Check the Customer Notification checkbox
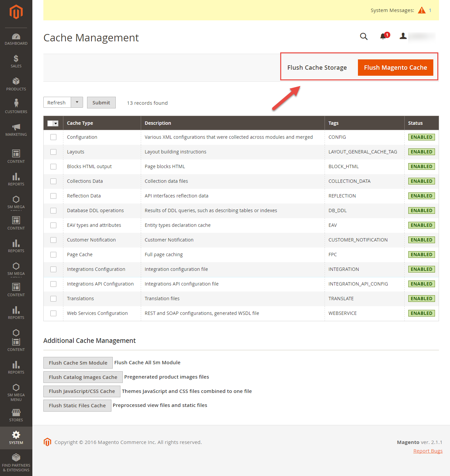Image resolution: width=450 pixels, height=476 pixels. 53,240
